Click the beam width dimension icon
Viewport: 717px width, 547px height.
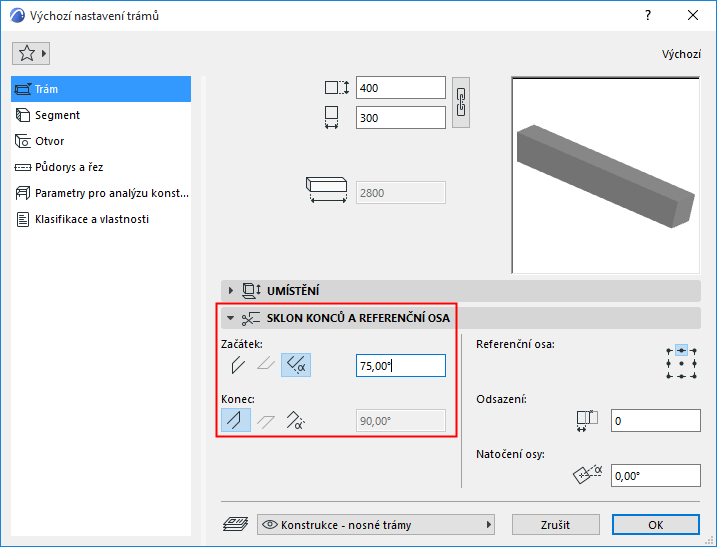point(332,118)
